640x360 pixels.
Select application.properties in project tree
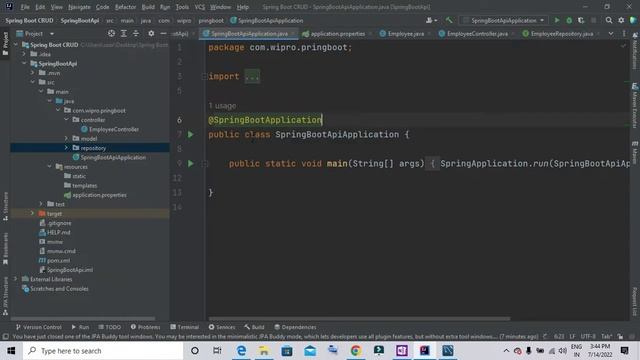(x=99, y=195)
